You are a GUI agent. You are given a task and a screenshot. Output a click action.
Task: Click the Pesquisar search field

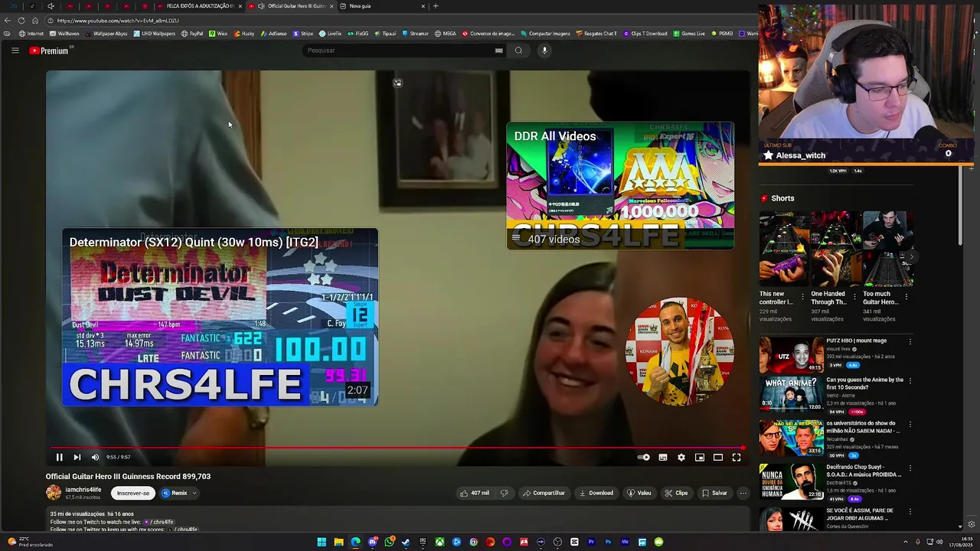(398, 51)
